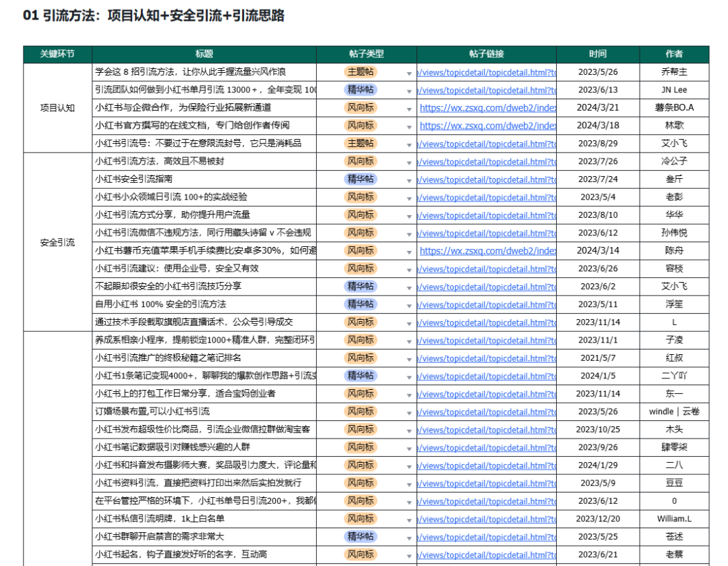Select 精华帖 tag in '小红书群聊开启禁言' row
Viewport: 728px width, 566px height.
click(360, 537)
